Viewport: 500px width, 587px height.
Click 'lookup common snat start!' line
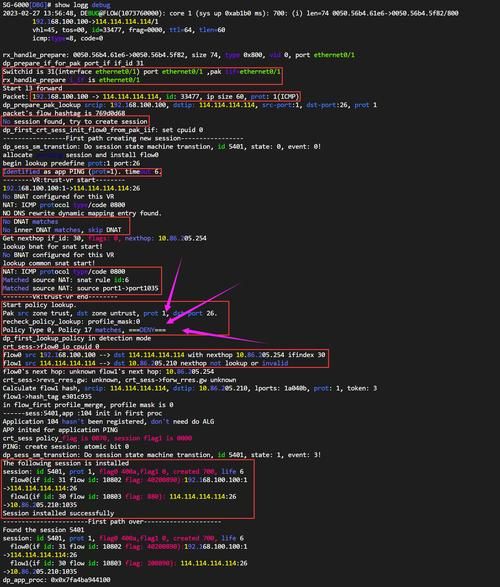(49, 263)
